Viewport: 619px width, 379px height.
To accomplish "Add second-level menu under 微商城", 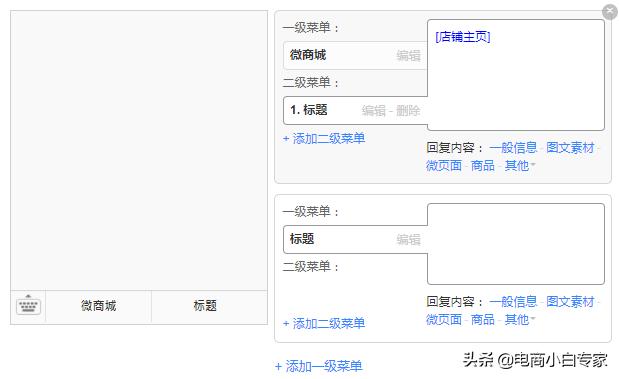I will click(324, 139).
